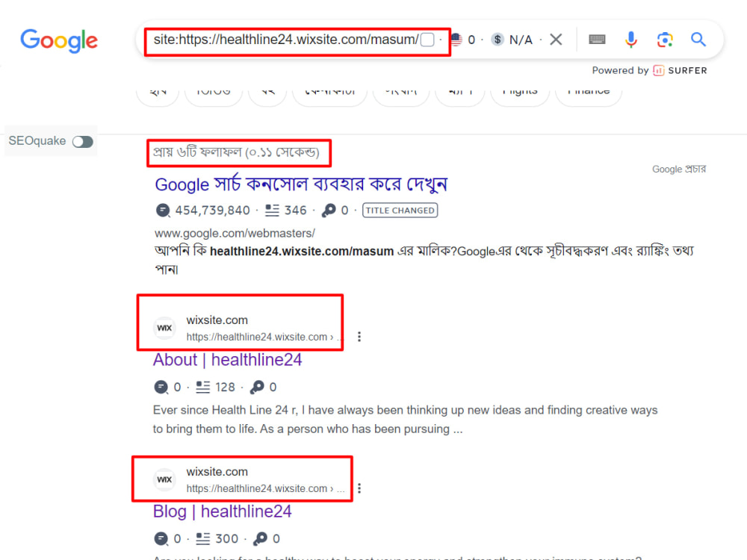The width and height of the screenshot is (747, 560).
Task: Click the Google index count icon under first result
Action: coord(163,210)
